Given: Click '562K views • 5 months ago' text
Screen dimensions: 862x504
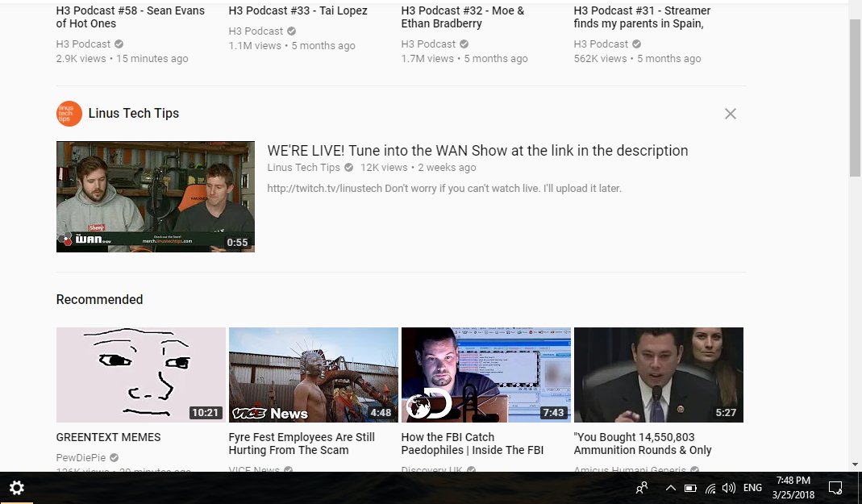Looking at the screenshot, I should pyautogui.click(x=638, y=59).
